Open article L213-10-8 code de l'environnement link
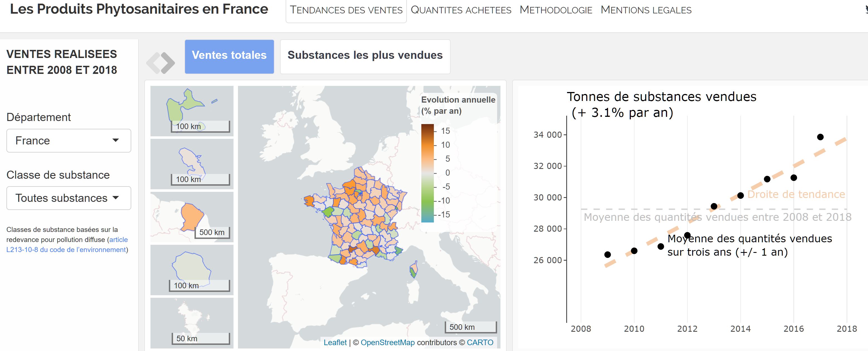The width and height of the screenshot is (868, 351). pos(66,250)
